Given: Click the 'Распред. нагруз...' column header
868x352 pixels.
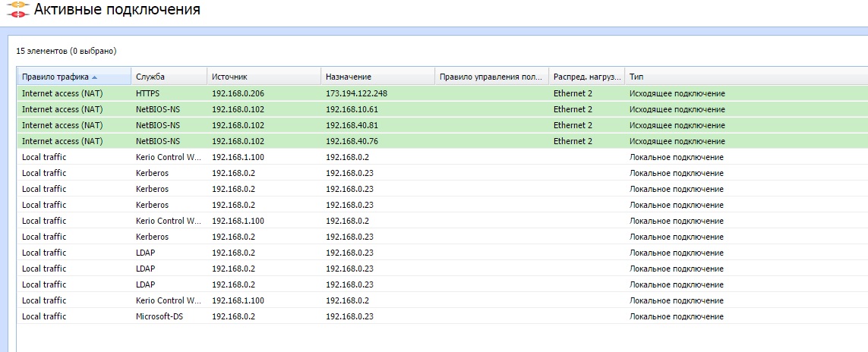Looking at the screenshot, I should pos(587,77).
